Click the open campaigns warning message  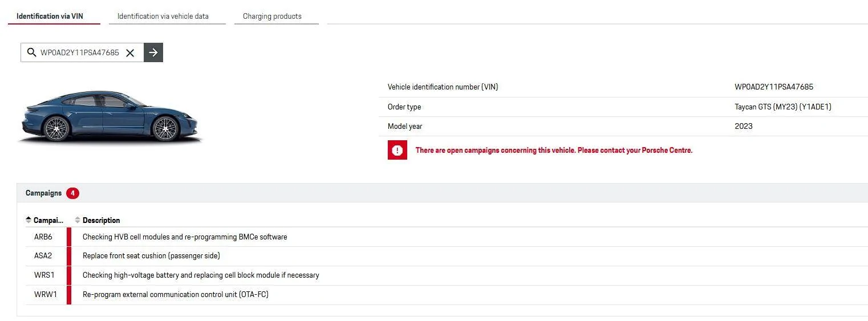pos(554,151)
